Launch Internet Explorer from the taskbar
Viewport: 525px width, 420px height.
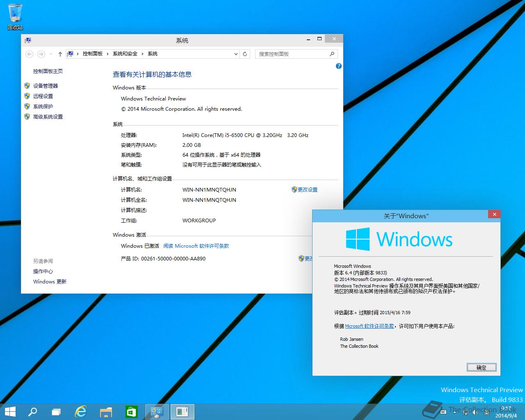(x=81, y=411)
